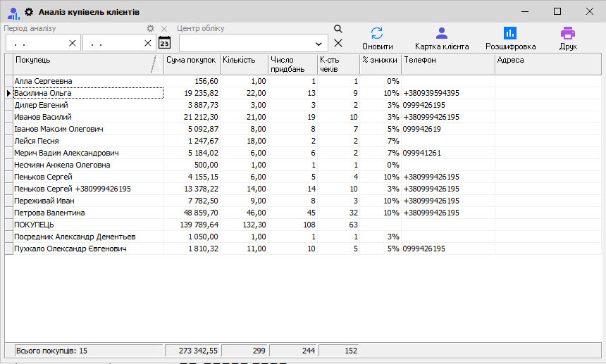This screenshot has width=606, height=364.
Task: Click the gear icon in title bar
Action: [29, 12]
